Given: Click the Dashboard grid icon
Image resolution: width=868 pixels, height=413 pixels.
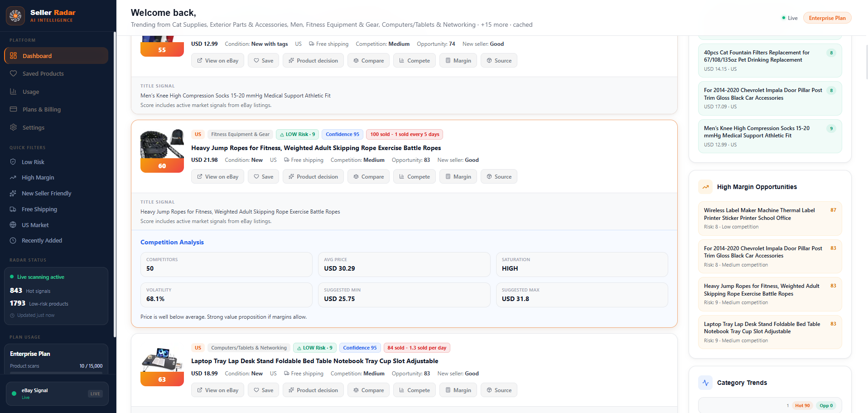Looking at the screenshot, I should pyautogui.click(x=14, y=56).
